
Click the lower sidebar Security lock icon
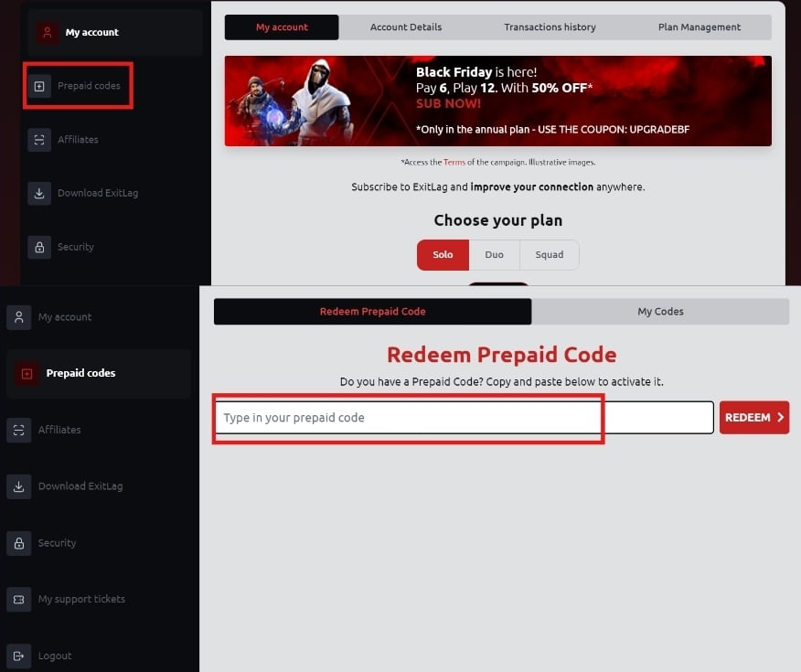19,543
